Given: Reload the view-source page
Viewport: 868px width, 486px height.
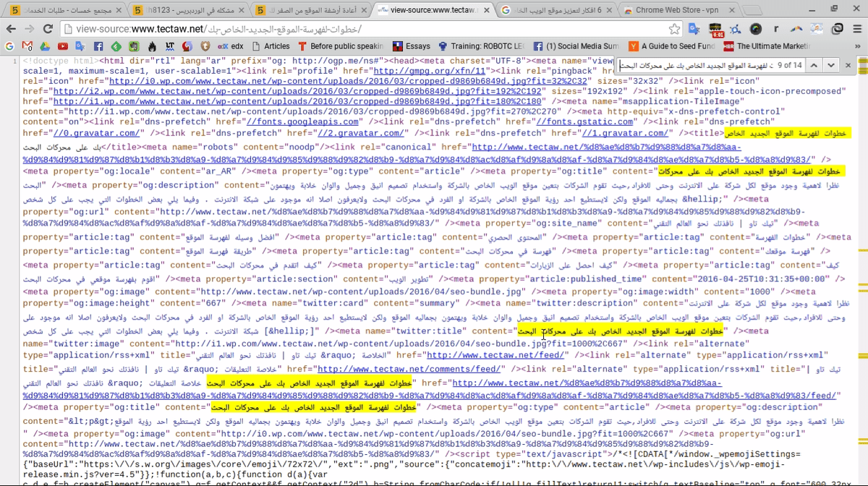Looking at the screenshot, I should (x=48, y=30).
